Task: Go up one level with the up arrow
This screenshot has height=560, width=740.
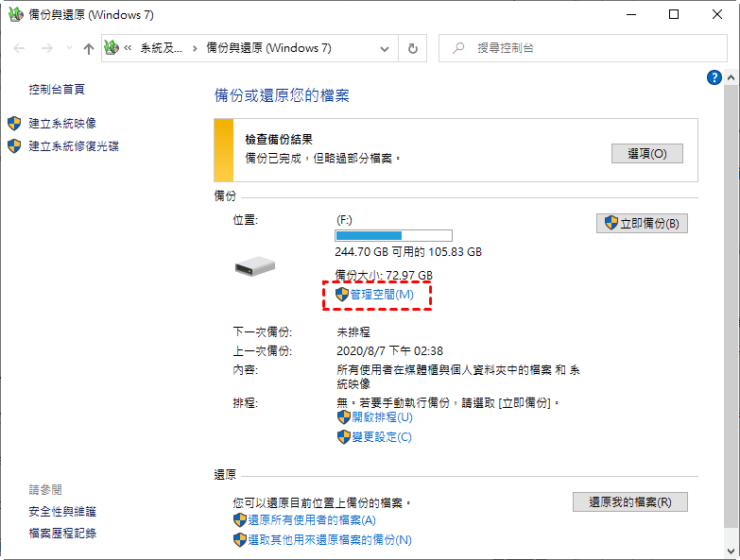Action: tap(88, 48)
